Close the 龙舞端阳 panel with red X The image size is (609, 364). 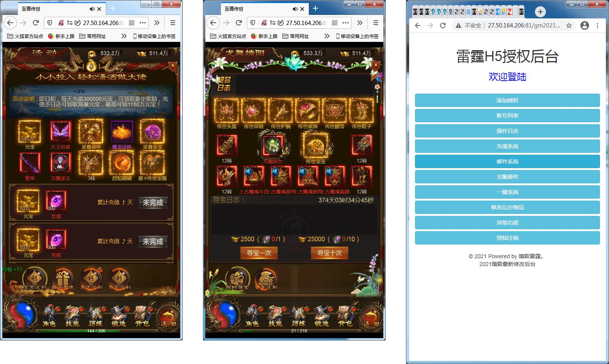click(x=376, y=65)
